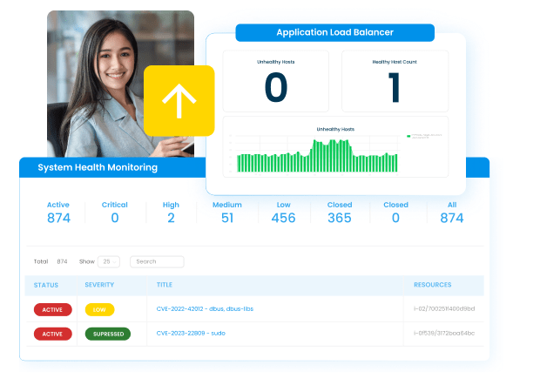This screenshot has width=540, height=392.
Task: Click the yellow LOW severity badge
Action: point(99,309)
